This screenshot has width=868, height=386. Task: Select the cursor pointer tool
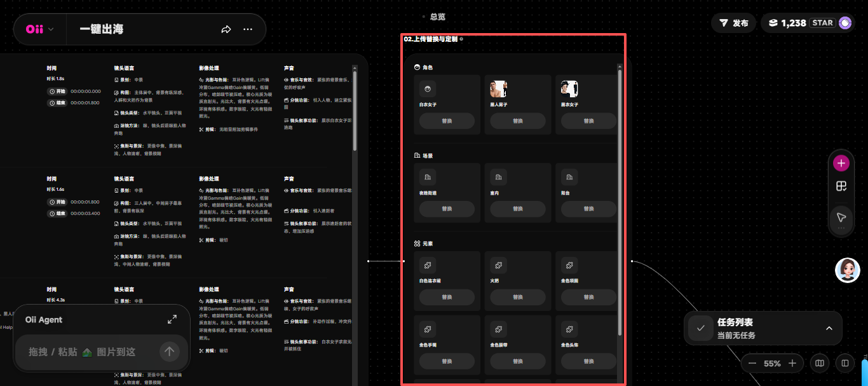[841, 217]
